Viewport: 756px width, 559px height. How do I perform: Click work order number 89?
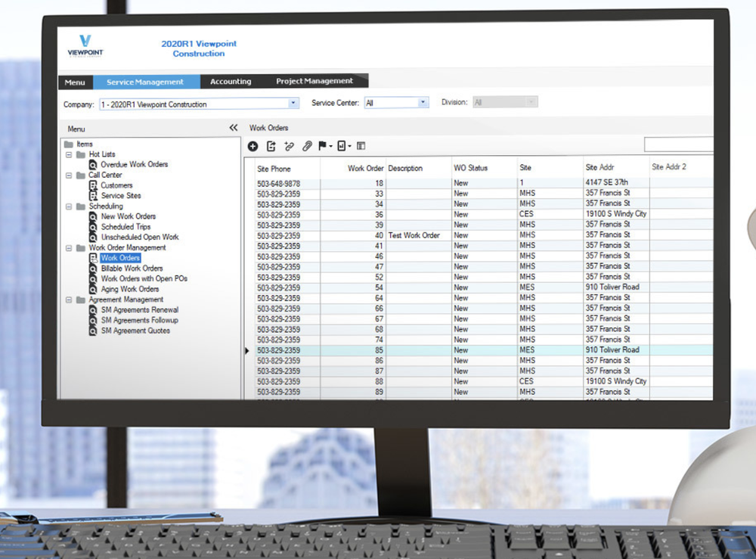tap(379, 392)
